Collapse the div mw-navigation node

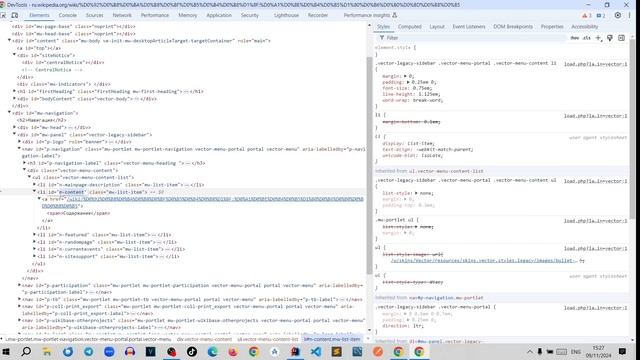click(x=9, y=113)
